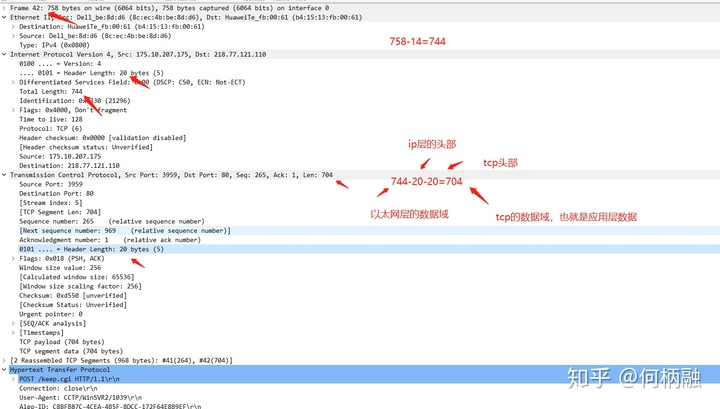Select Urgent pointer: 0 row
Viewport: 720px width, 409px height.
(51, 314)
